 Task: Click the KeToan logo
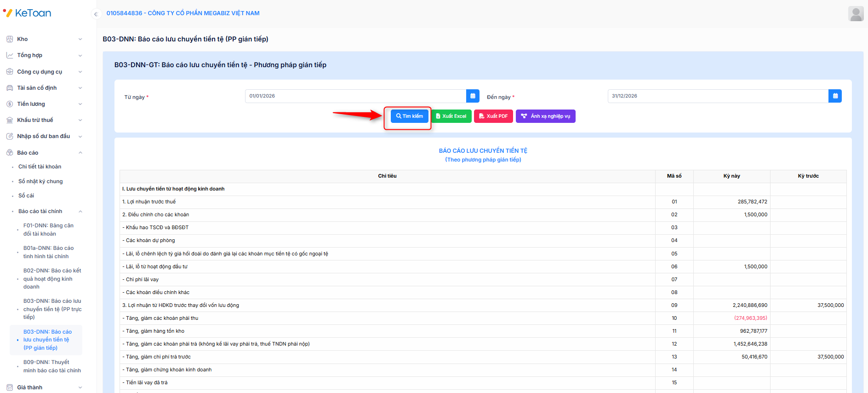27,13
